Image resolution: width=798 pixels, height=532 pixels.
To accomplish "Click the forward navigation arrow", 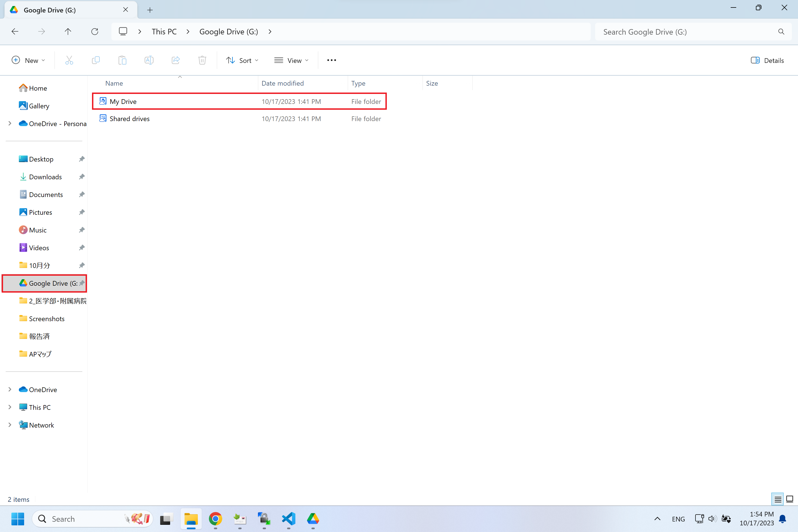I will (x=41, y=32).
